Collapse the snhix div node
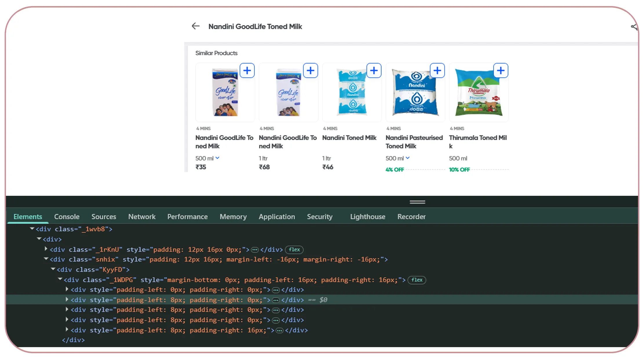 (x=46, y=259)
